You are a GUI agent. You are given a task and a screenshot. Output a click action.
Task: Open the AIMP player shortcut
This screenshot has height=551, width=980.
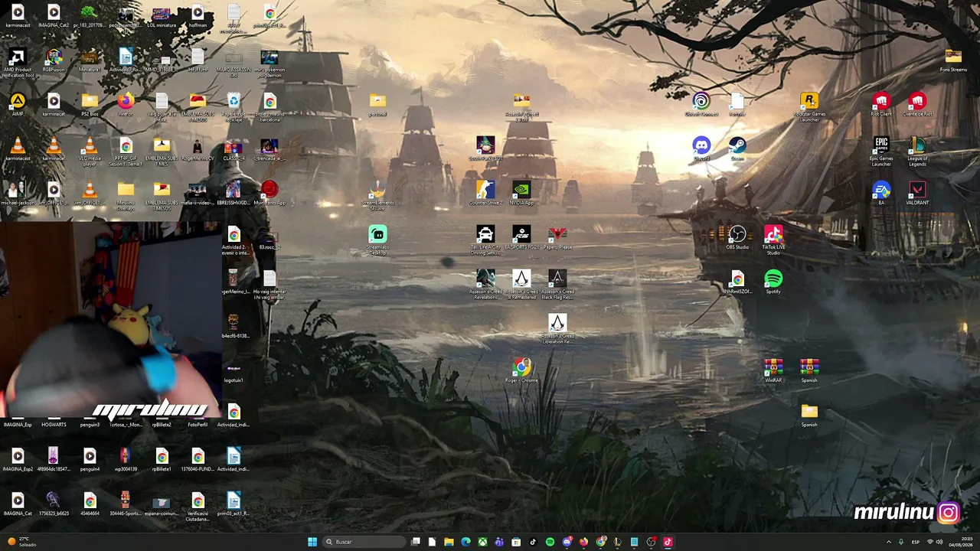point(18,104)
